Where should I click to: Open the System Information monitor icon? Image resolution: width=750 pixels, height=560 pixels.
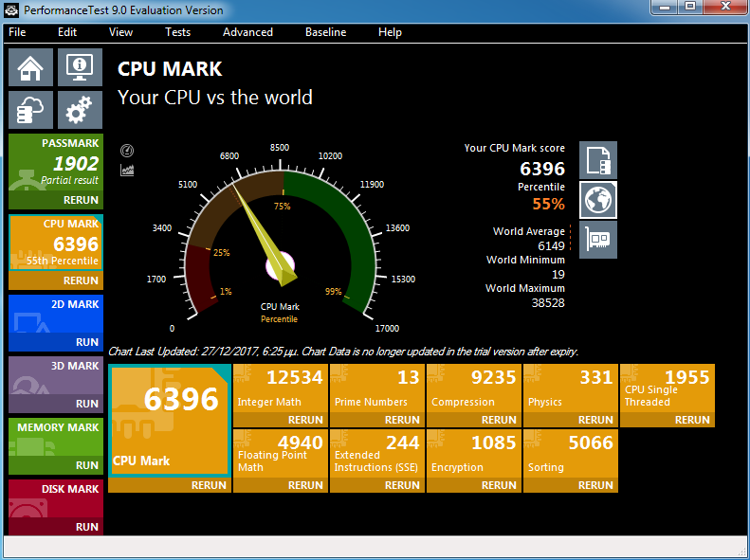point(80,67)
